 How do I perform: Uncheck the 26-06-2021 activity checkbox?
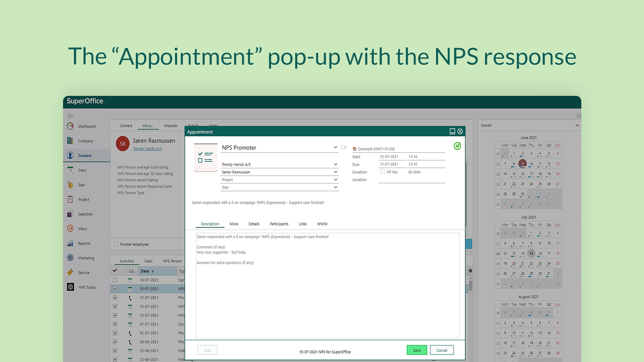coord(115,342)
